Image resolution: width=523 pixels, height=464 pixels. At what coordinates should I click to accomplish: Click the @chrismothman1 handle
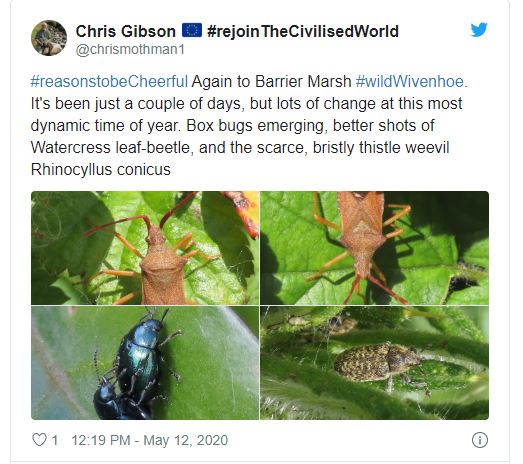[130, 49]
